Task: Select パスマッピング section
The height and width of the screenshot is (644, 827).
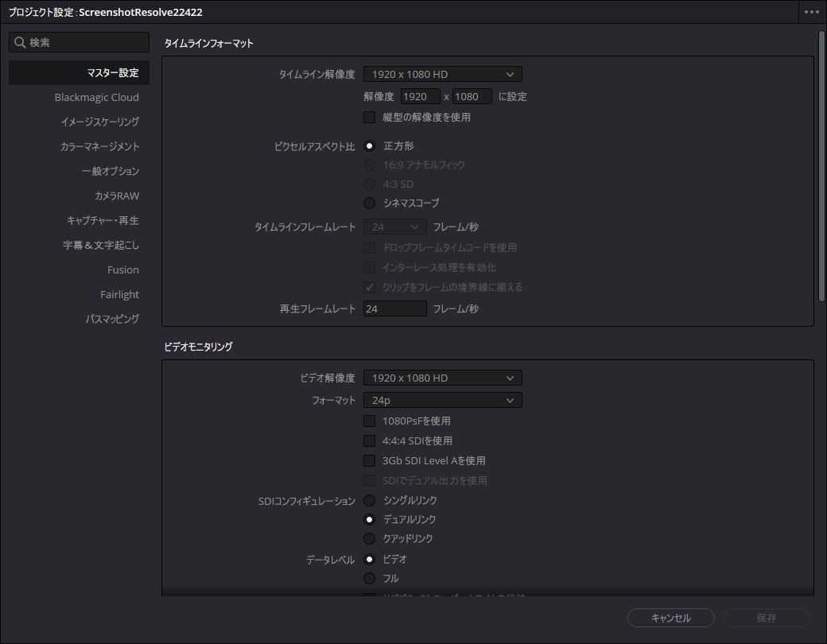Action: [112, 319]
